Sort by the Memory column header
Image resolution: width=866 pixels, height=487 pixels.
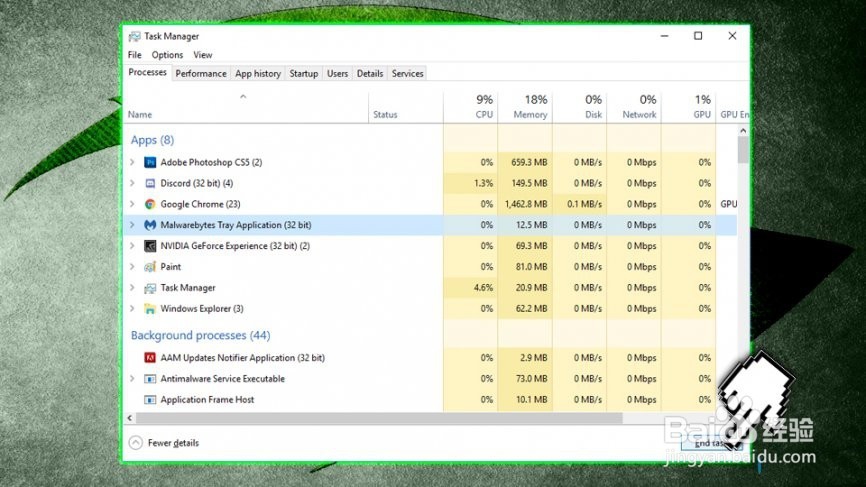tap(525, 107)
